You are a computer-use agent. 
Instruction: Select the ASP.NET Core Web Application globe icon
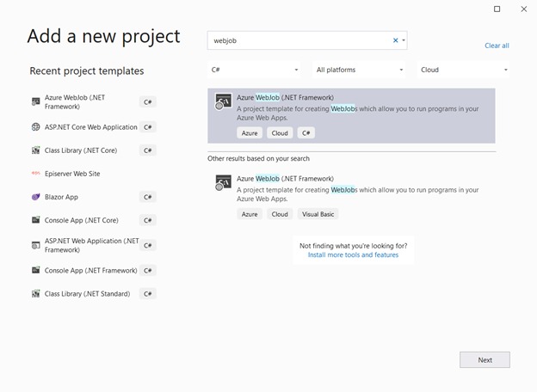click(35, 126)
